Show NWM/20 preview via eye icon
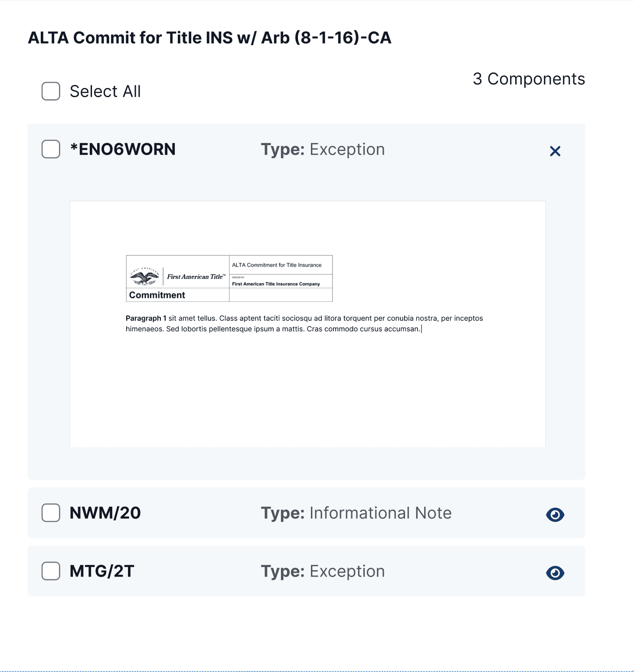Viewport: 634px width, 672px height. click(x=555, y=515)
